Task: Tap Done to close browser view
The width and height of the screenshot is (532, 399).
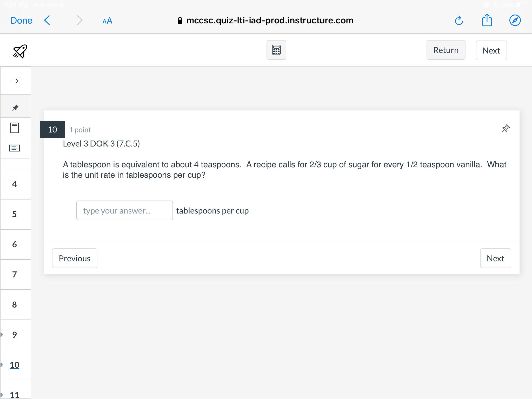Action: [21, 21]
